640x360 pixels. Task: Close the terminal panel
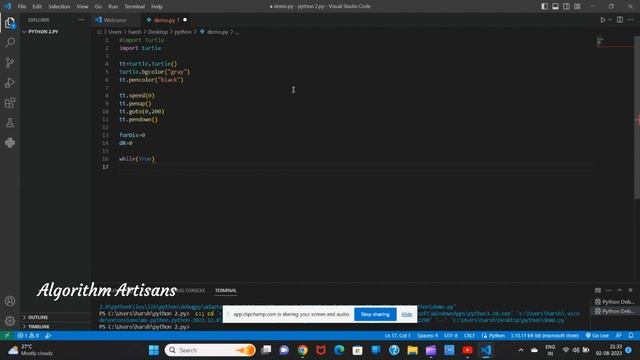pos(631,290)
